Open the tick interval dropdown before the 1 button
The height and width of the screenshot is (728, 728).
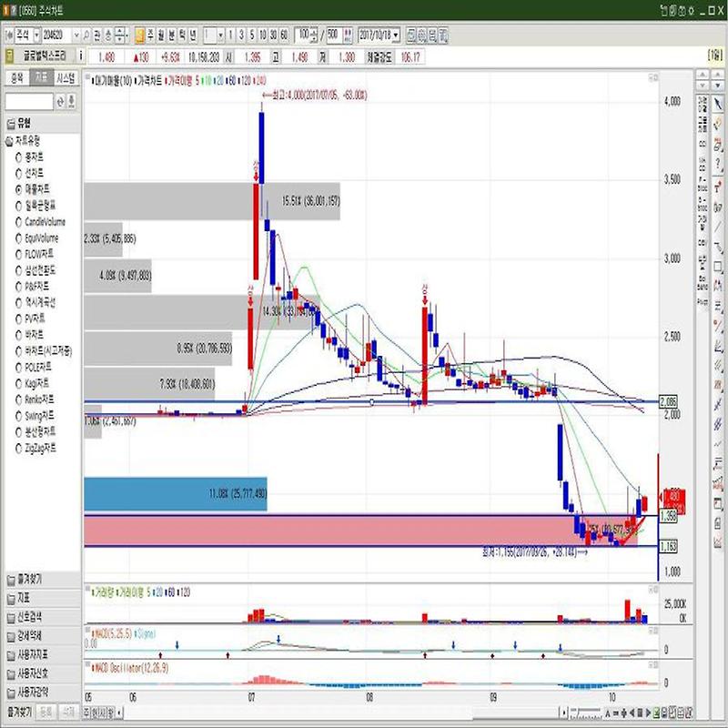tap(220, 35)
